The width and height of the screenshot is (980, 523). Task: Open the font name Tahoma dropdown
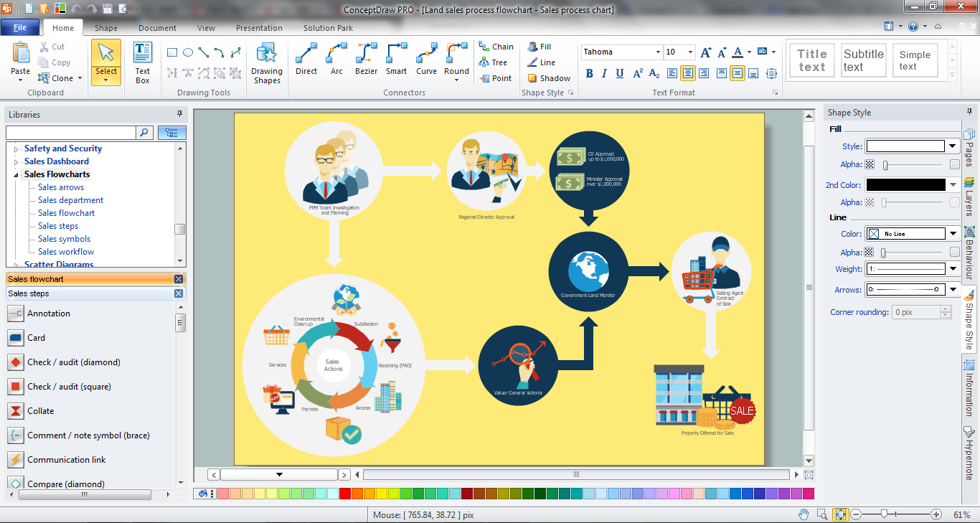coord(658,52)
